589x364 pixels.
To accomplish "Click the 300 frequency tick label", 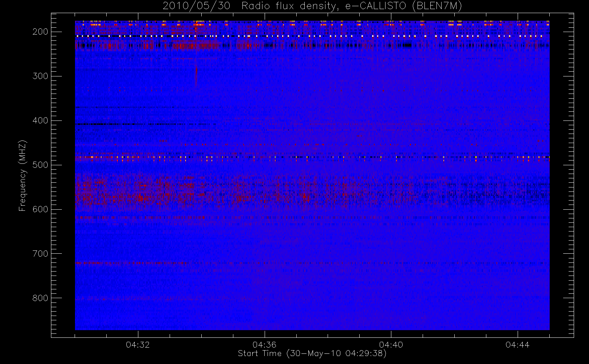I will (40, 76).
